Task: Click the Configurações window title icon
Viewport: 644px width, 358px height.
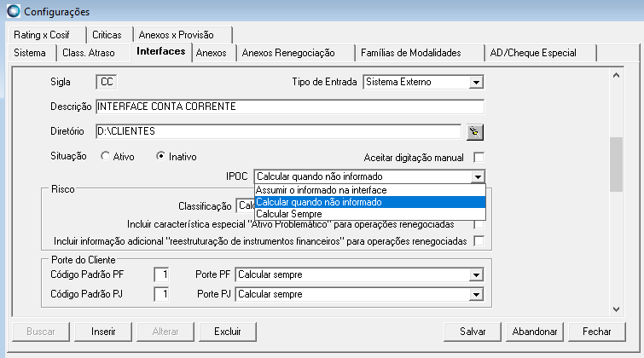Action: point(11,12)
